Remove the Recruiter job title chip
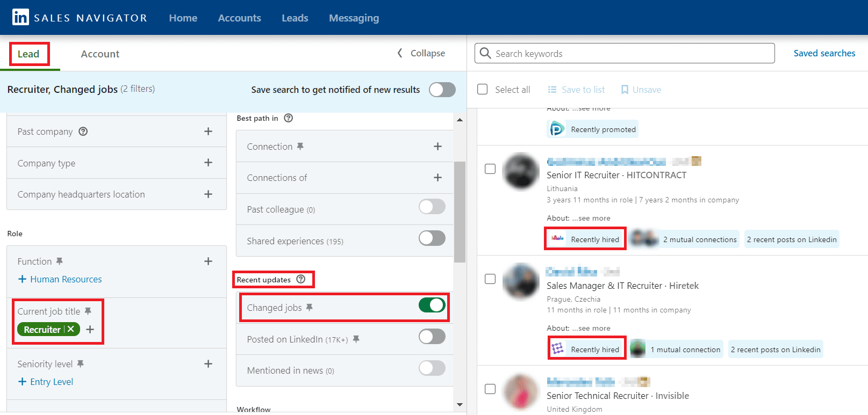The width and height of the screenshot is (868, 415). tap(71, 329)
